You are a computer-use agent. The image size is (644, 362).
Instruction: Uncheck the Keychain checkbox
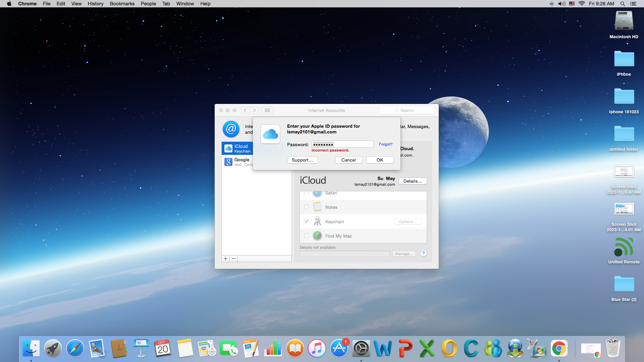click(x=307, y=222)
